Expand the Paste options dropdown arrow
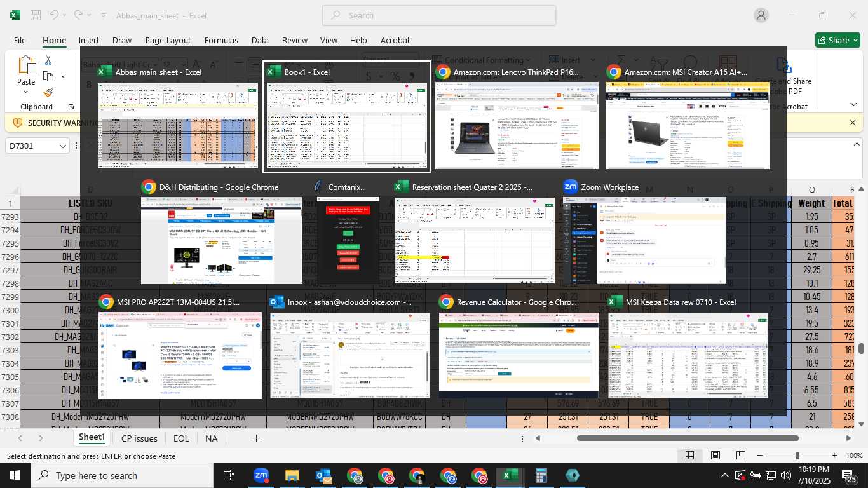868x488 pixels. pyautogui.click(x=26, y=93)
